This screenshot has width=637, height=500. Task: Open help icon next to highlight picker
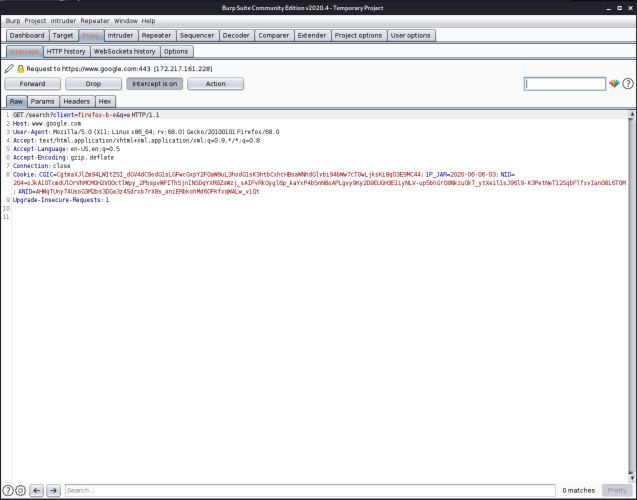pos(628,84)
